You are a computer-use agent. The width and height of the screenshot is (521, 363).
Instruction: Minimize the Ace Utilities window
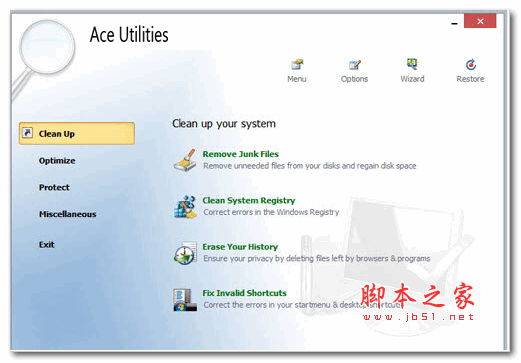[454, 23]
